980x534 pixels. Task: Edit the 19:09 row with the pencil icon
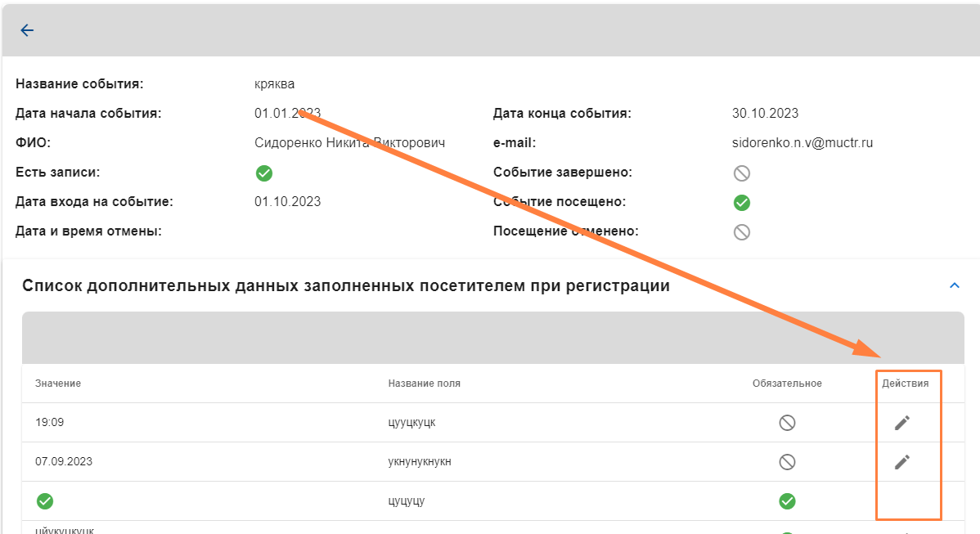901,423
